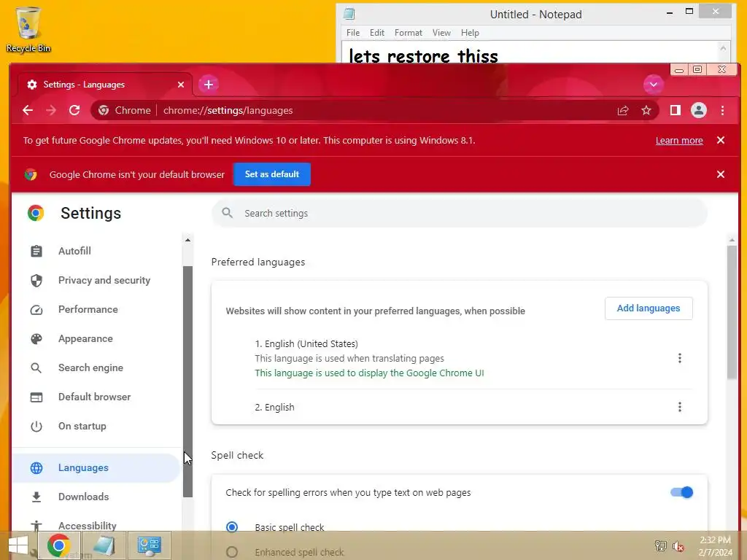Image resolution: width=747 pixels, height=560 pixels.
Task: Click in the Notepad text area
Action: pyautogui.click(x=530, y=52)
